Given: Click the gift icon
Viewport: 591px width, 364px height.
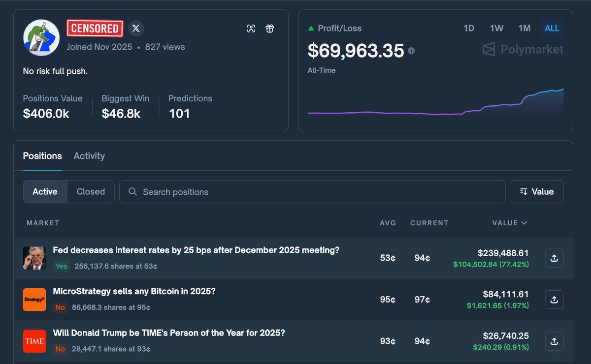Looking at the screenshot, I should 269,29.
